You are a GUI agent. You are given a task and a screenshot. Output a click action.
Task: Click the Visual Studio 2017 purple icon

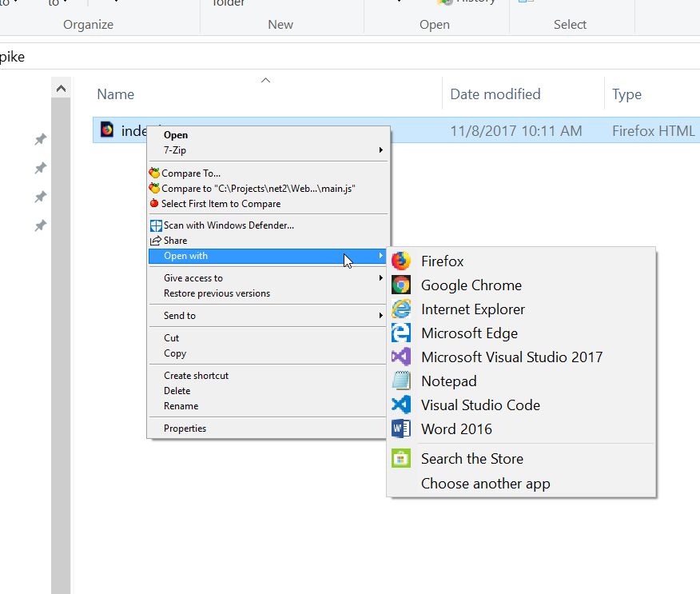(x=401, y=357)
